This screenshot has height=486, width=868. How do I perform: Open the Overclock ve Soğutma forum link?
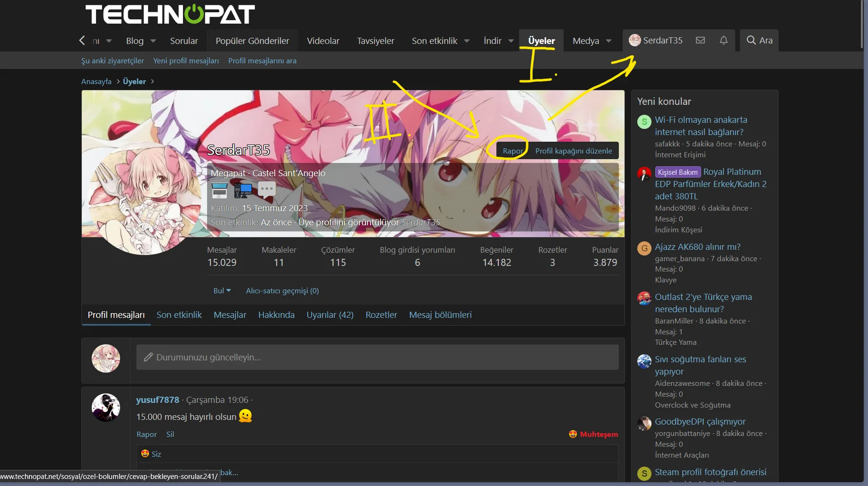(693, 405)
